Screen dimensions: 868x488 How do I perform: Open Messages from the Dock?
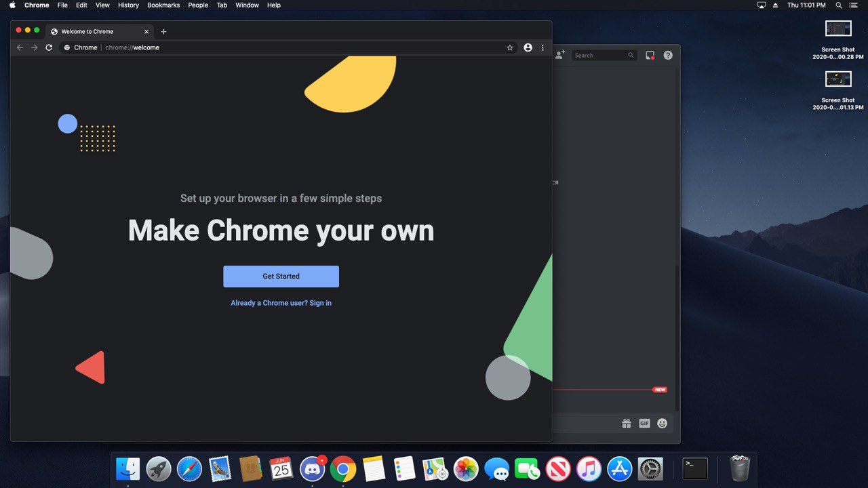point(497,469)
